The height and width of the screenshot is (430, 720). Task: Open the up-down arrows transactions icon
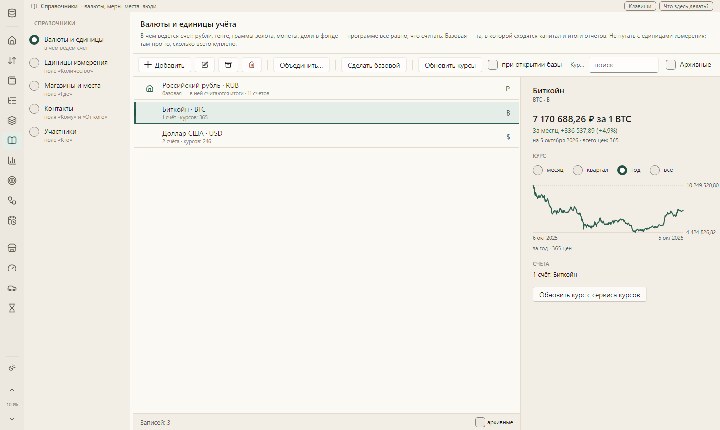(x=12, y=60)
